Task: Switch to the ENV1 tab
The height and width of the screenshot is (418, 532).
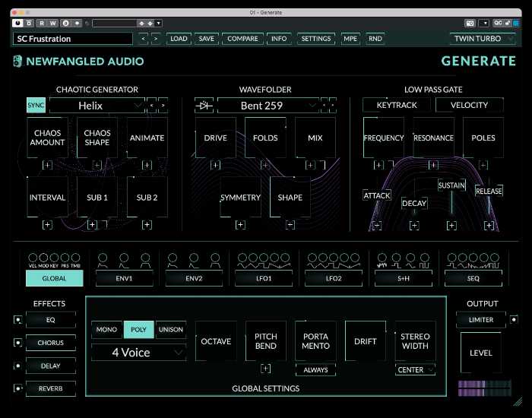Action: [124, 278]
